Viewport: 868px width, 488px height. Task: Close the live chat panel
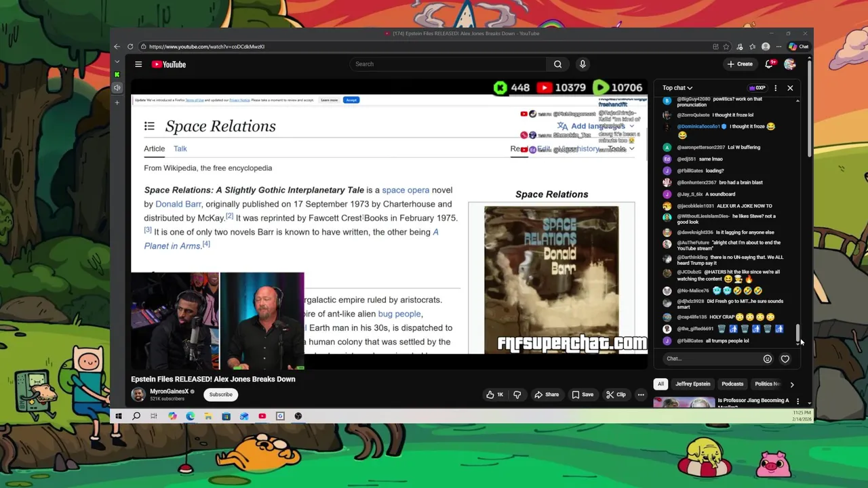tap(790, 88)
